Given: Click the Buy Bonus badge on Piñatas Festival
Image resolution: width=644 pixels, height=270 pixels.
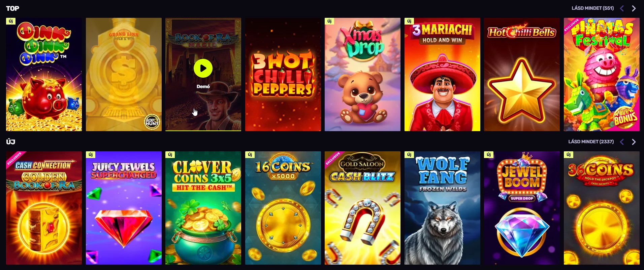Looking at the screenshot, I should (625, 117).
